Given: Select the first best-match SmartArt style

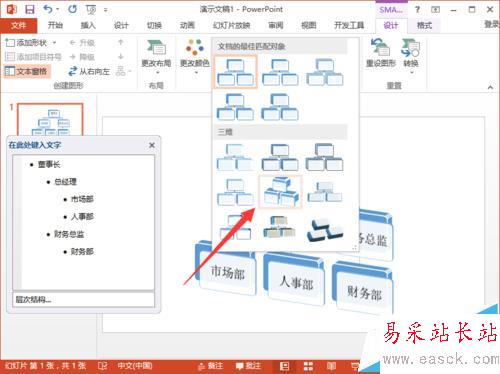Looking at the screenshot, I should click(x=235, y=72).
